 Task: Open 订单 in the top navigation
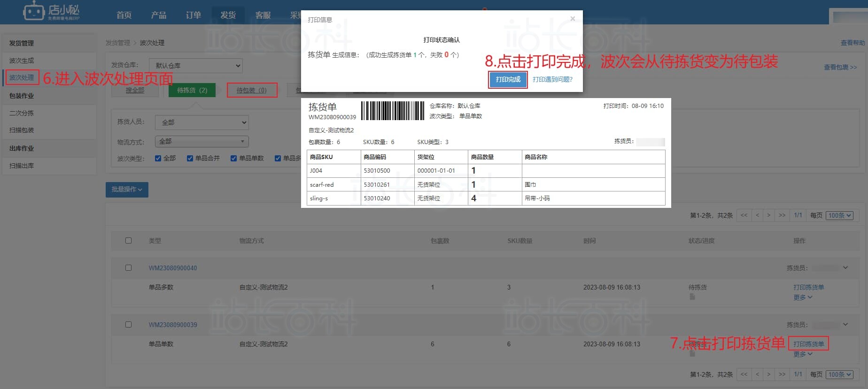click(193, 15)
